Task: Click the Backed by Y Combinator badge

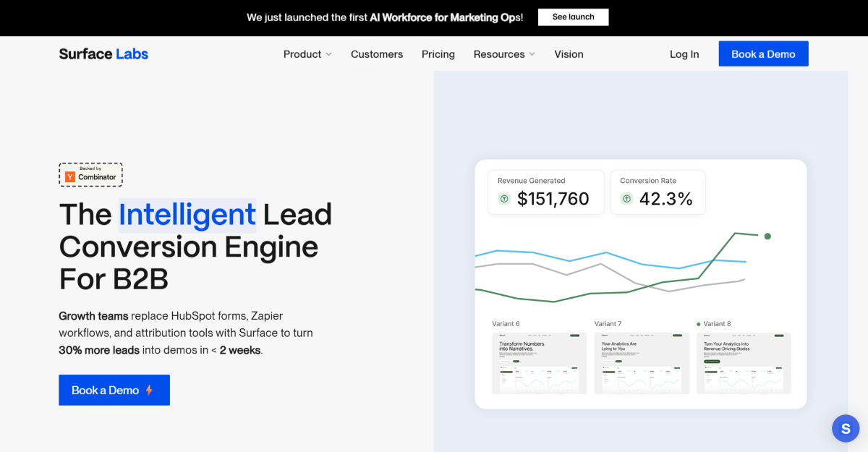Action: [x=91, y=174]
